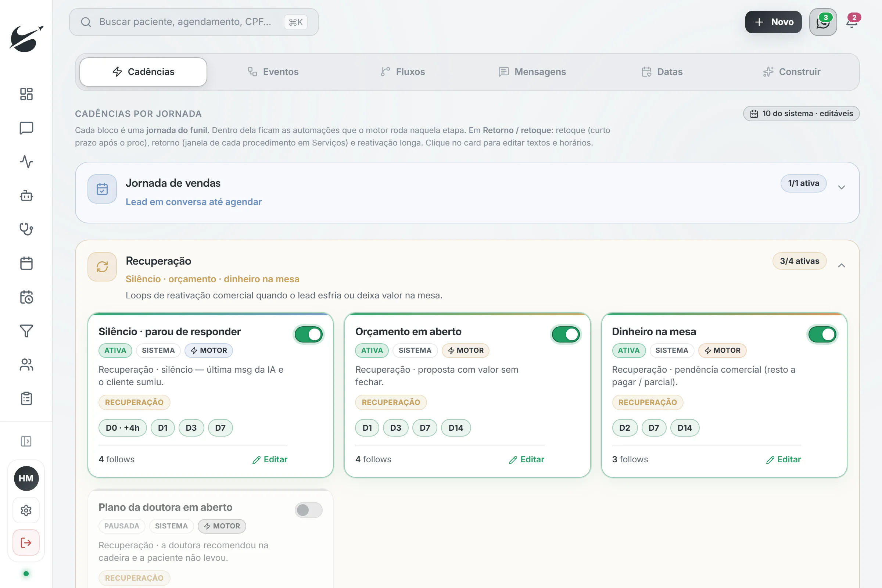882x588 pixels.
Task: Go to the Construir tab
Action: point(792,72)
